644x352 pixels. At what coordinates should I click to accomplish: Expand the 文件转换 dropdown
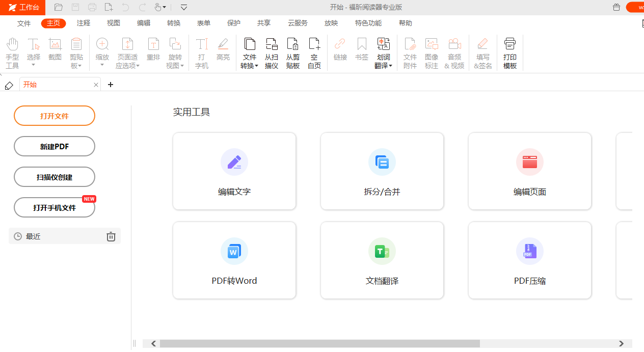pyautogui.click(x=249, y=66)
